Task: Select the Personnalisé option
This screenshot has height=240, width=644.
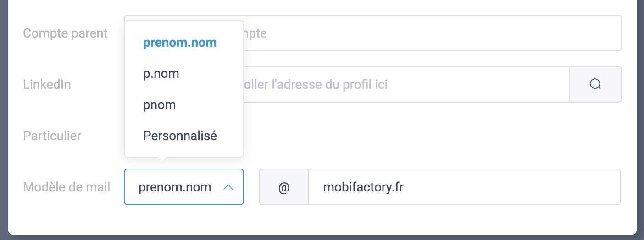Action: [180, 136]
